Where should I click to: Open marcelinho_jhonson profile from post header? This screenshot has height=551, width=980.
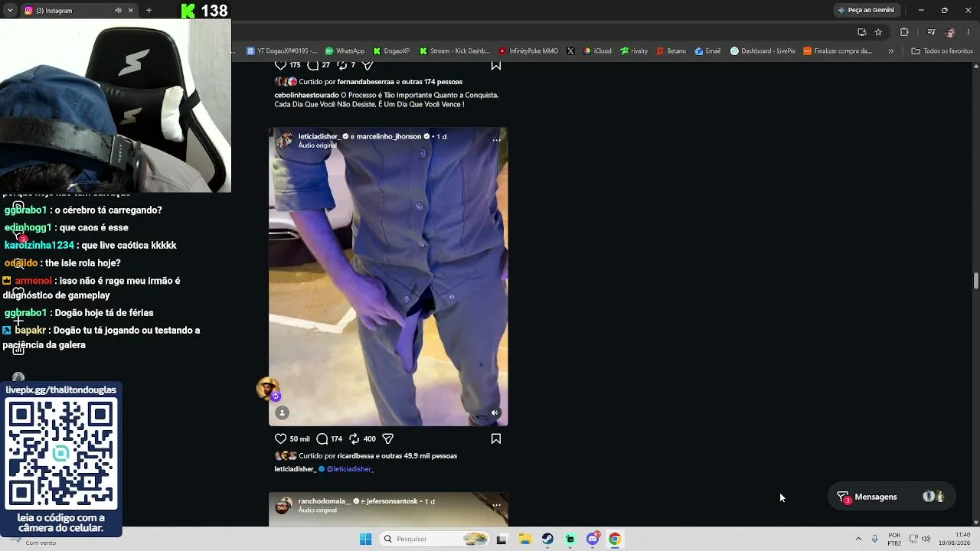[x=389, y=136]
